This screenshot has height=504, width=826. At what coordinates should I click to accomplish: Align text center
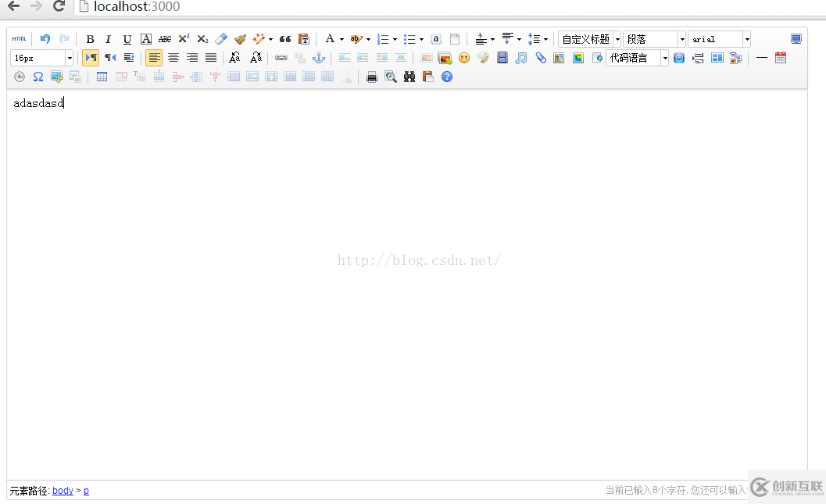coord(173,58)
